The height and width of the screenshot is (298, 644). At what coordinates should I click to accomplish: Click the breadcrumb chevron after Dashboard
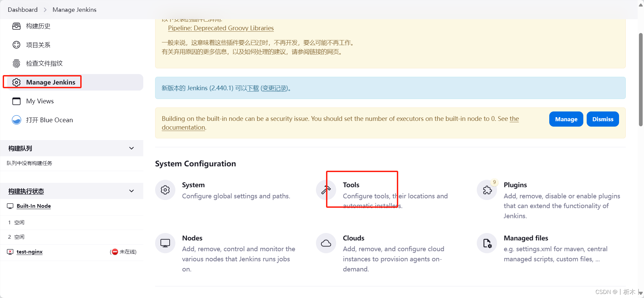click(x=45, y=10)
